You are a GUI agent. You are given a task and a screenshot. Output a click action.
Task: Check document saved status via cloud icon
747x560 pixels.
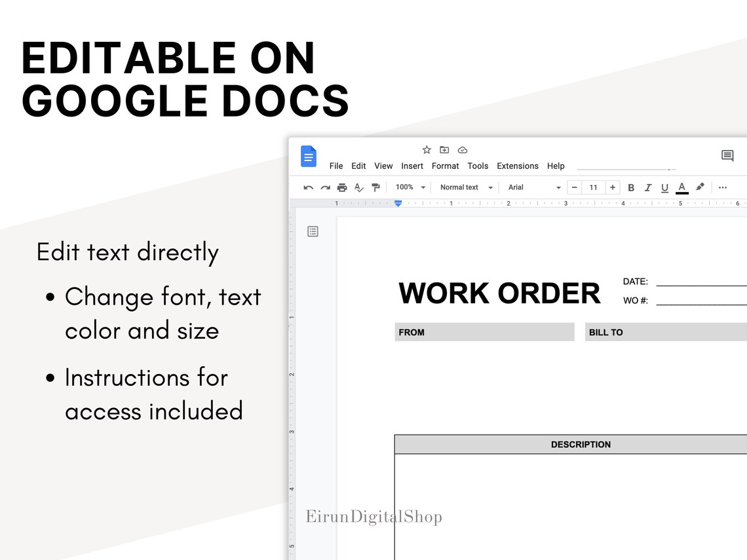point(463,150)
